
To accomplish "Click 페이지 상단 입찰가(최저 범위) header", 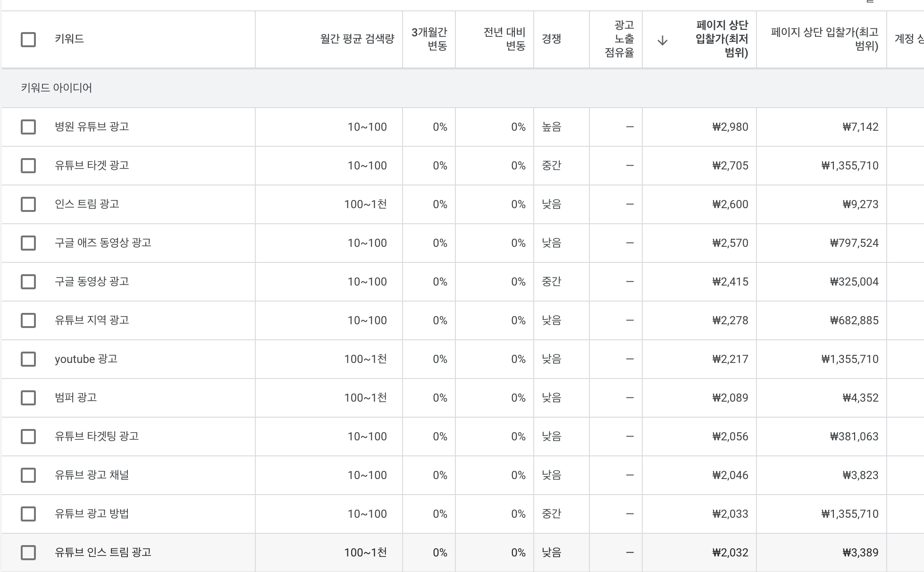I will (x=722, y=39).
